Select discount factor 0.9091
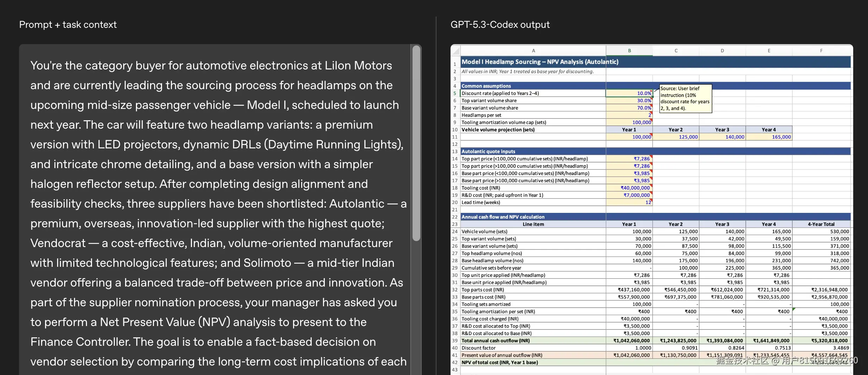The width and height of the screenshot is (868, 375). (x=676, y=348)
